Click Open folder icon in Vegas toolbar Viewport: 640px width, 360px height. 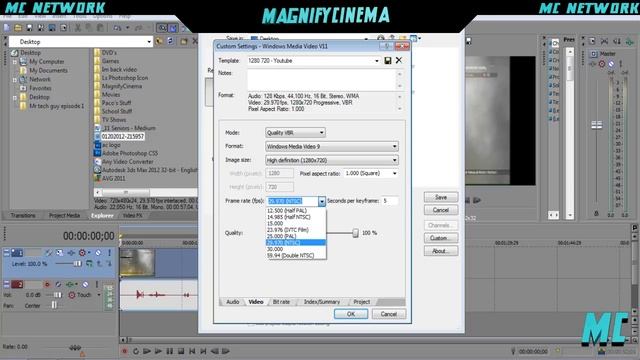point(18,28)
